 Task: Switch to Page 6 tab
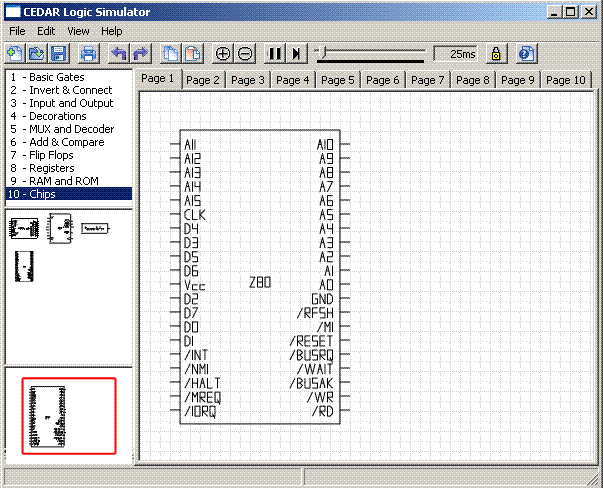383,80
